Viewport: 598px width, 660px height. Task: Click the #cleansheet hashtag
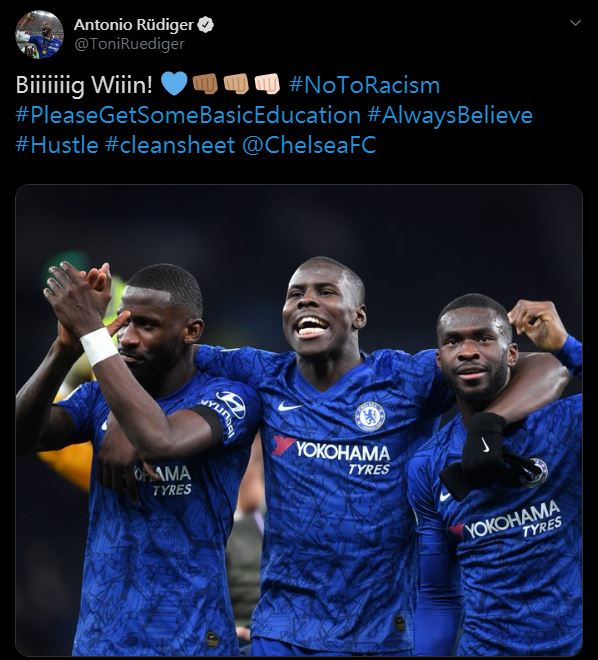(170, 145)
